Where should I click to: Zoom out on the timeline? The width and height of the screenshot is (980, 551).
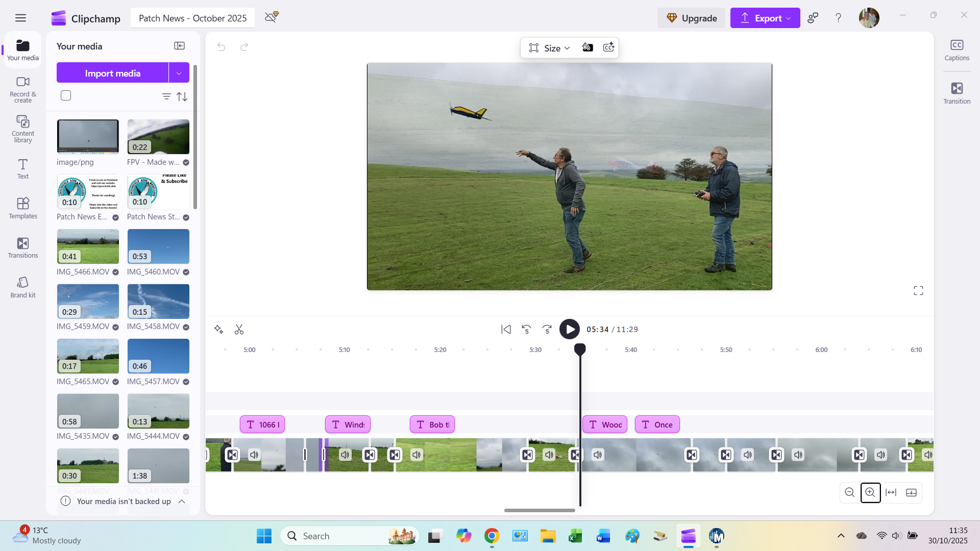tap(849, 492)
